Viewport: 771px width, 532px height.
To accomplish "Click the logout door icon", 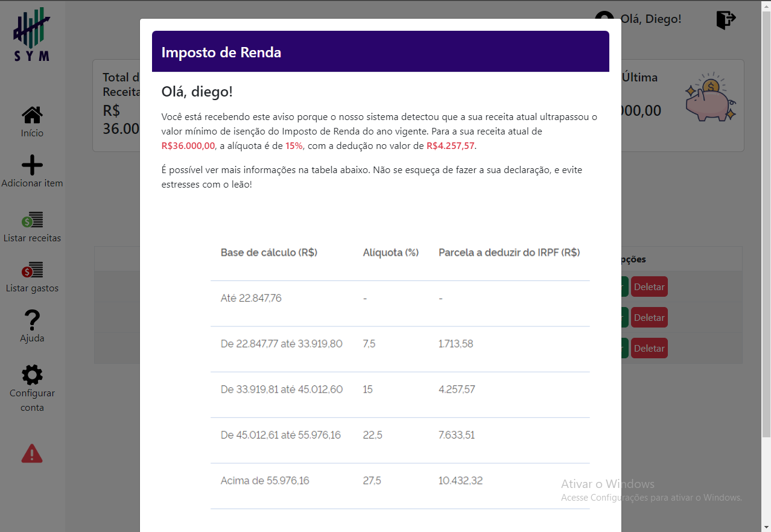I will point(726,19).
